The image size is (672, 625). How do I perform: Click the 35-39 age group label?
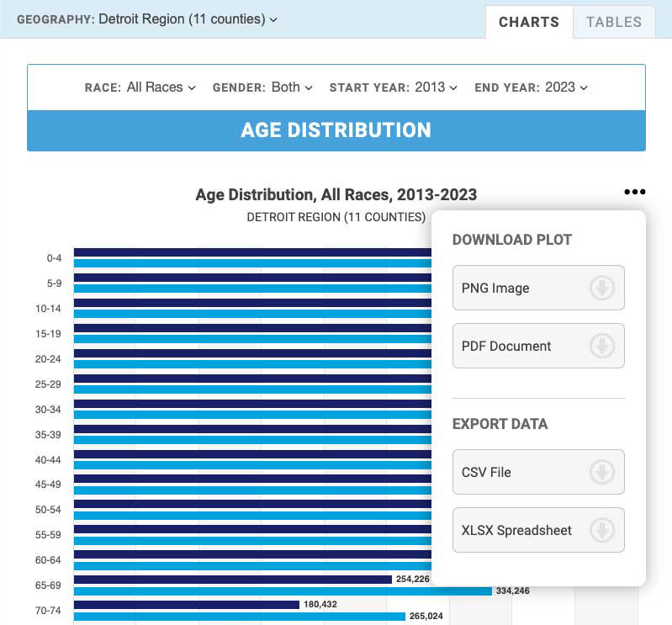click(48, 435)
